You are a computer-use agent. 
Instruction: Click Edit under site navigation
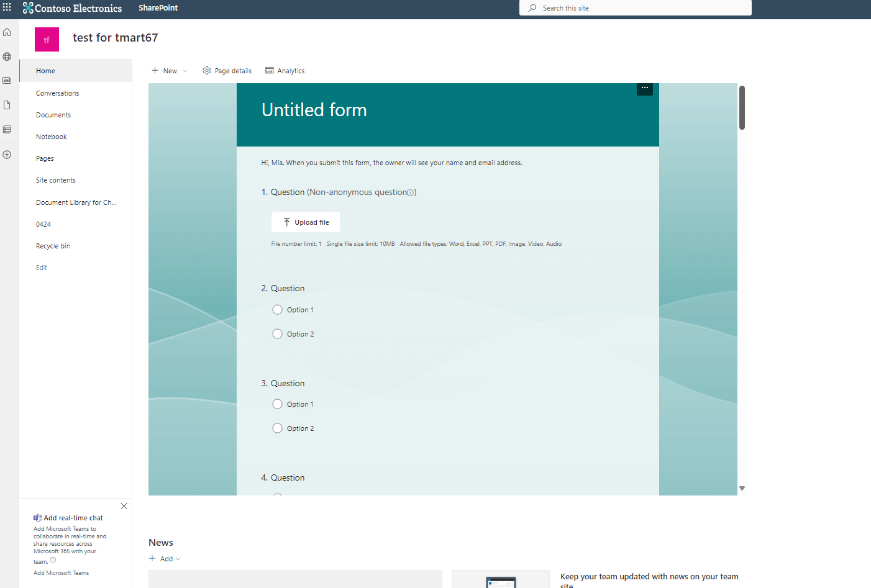pos(42,268)
